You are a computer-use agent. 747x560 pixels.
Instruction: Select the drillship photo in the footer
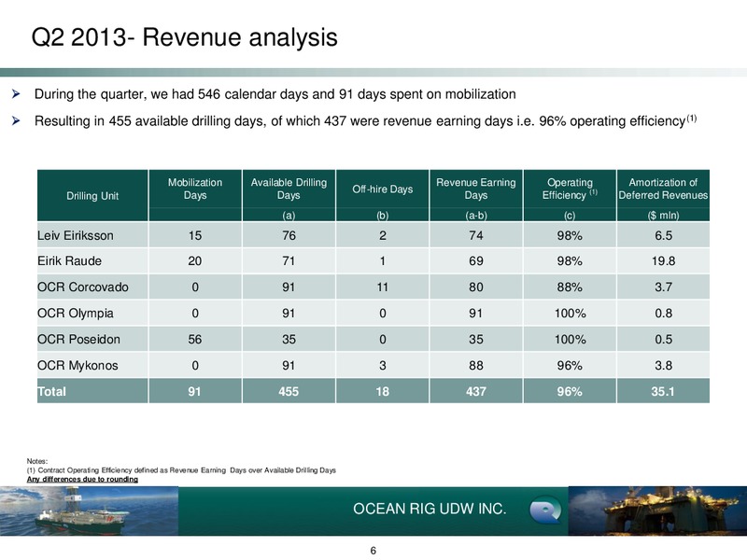[89, 511]
